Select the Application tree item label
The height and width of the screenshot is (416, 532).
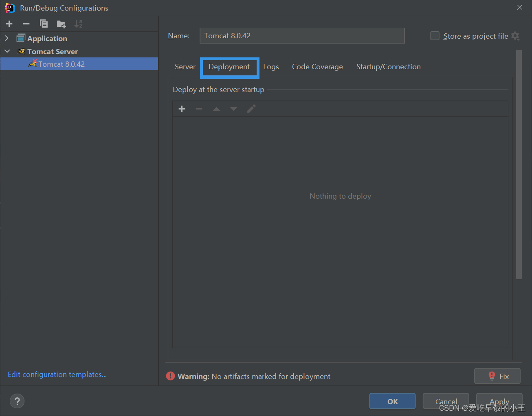coord(47,39)
